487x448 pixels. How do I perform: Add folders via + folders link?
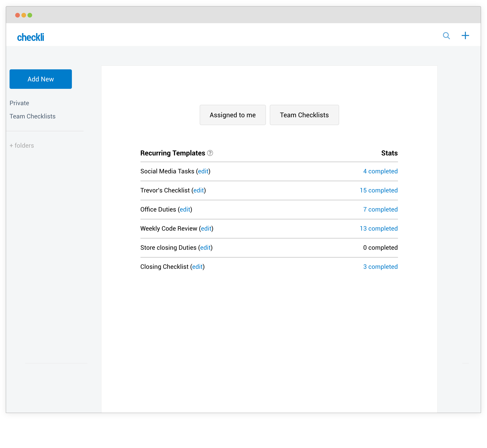[22, 146]
